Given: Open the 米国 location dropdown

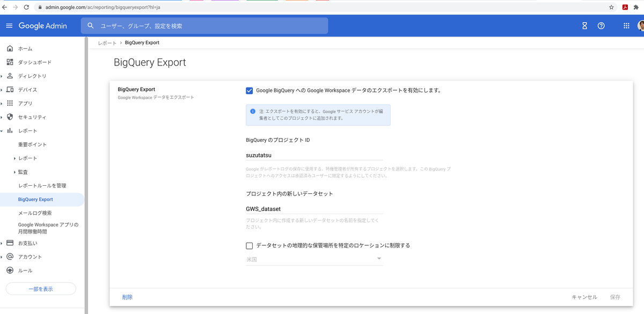Looking at the screenshot, I should pos(314,259).
